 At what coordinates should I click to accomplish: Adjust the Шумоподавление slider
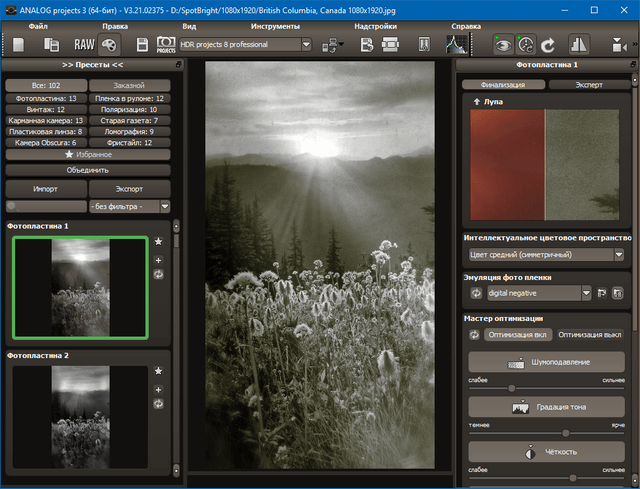click(x=512, y=388)
